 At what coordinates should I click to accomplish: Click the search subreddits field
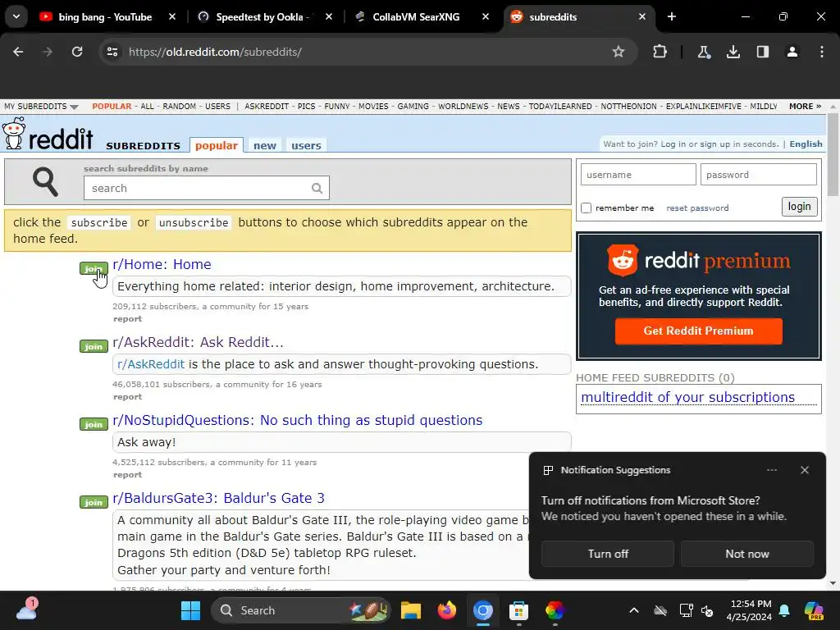[206, 188]
